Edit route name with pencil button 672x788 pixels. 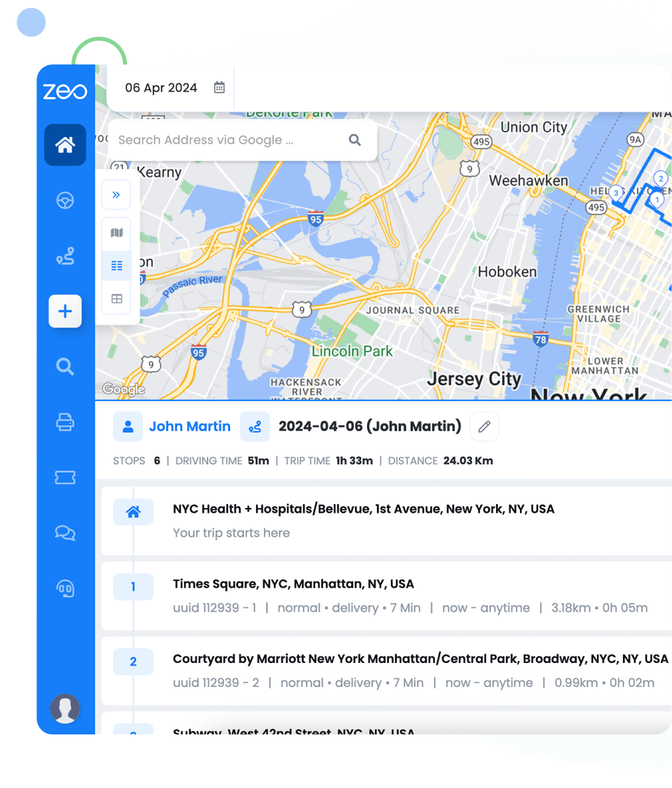coord(484,427)
